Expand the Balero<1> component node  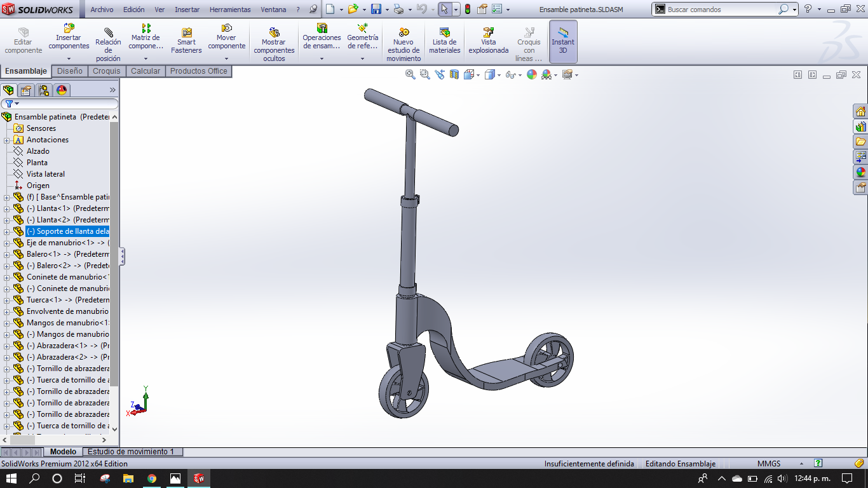pos(6,254)
